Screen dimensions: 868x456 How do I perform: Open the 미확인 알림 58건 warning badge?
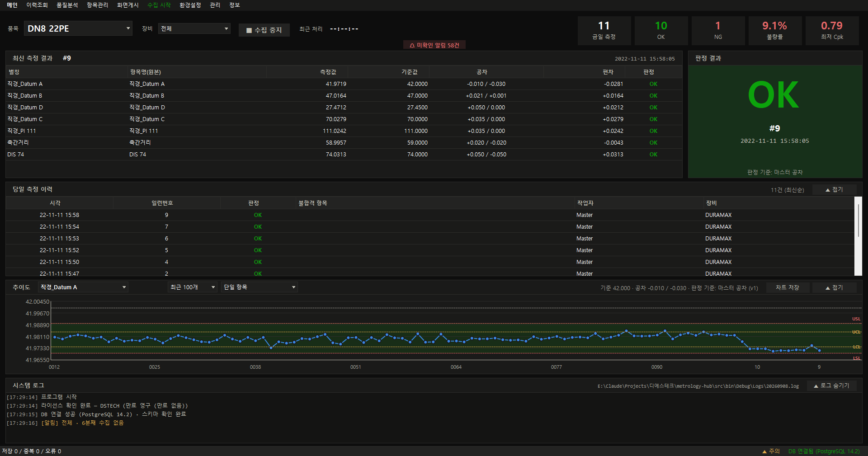(x=434, y=45)
